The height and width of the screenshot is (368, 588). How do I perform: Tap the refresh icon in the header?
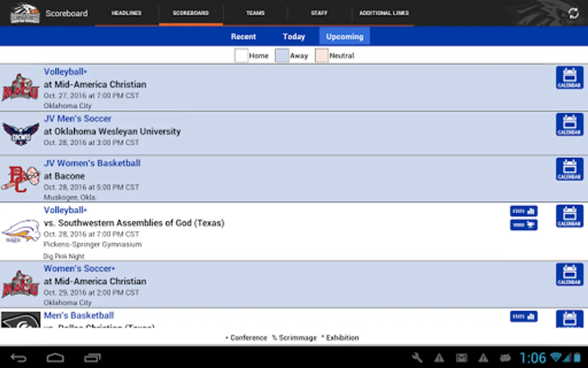(x=574, y=13)
